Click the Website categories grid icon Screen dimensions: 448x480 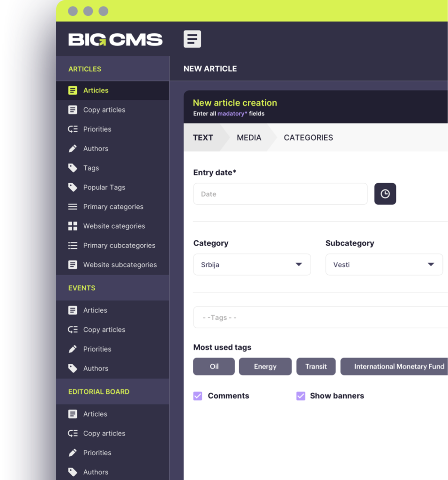click(73, 226)
